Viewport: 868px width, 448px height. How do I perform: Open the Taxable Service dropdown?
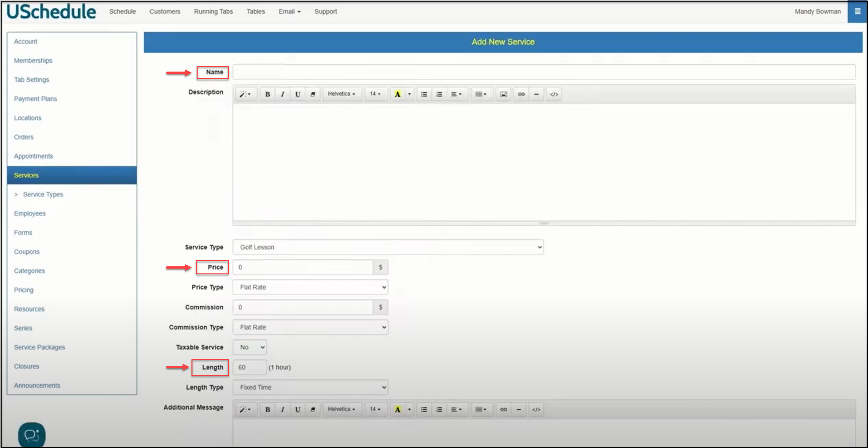(x=250, y=347)
